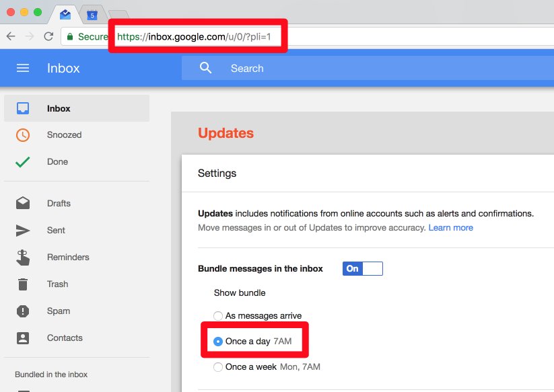Click the Show bundle label
554x392 pixels.
pyautogui.click(x=240, y=293)
